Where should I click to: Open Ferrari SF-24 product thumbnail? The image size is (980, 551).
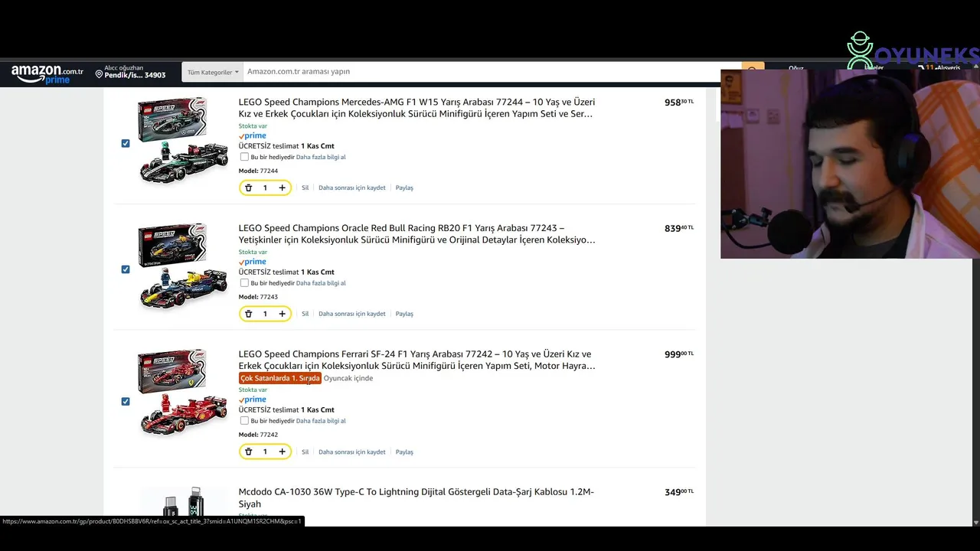[x=183, y=393]
